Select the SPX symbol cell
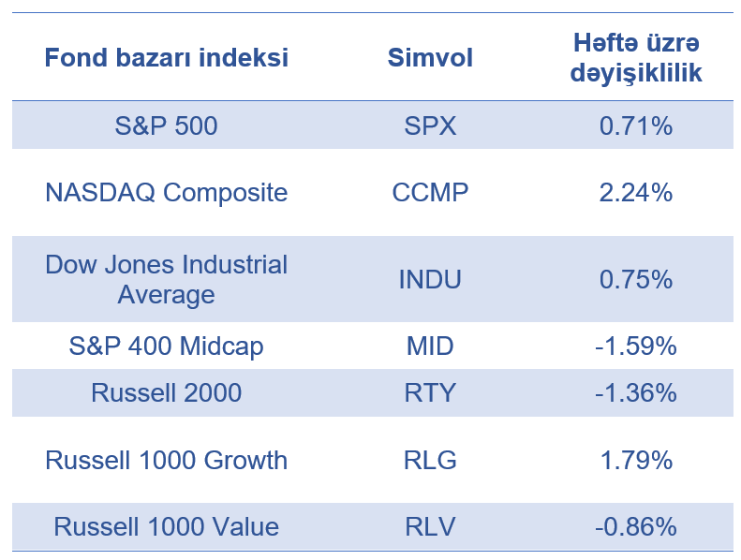741x560 pixels. [x=430, y=125]
